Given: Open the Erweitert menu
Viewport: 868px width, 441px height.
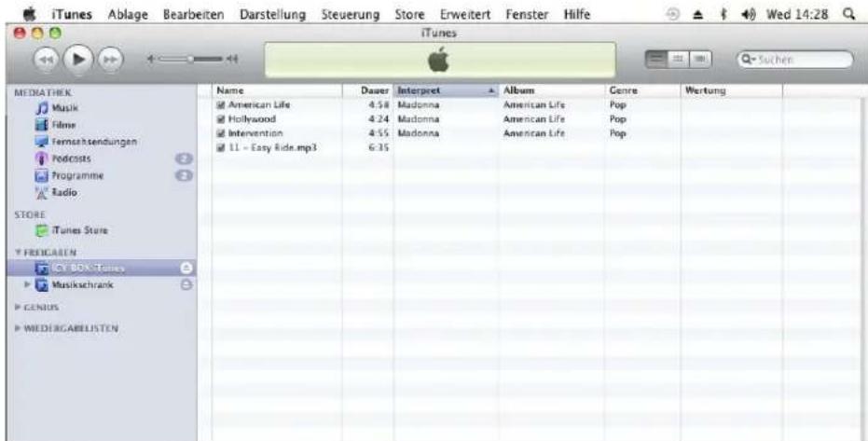Looking at the screenshot, I should pyautogui.click(x=465, y=15).
